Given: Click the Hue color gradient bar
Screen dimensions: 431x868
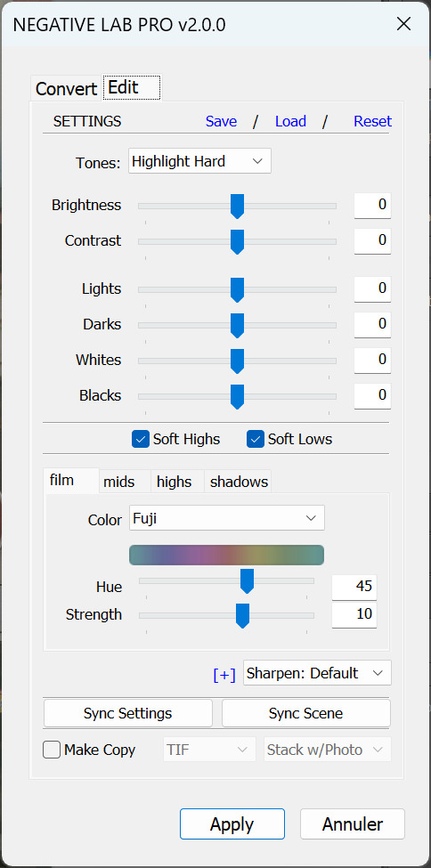Looking at the screenshot, I should [x=226, y=555].
